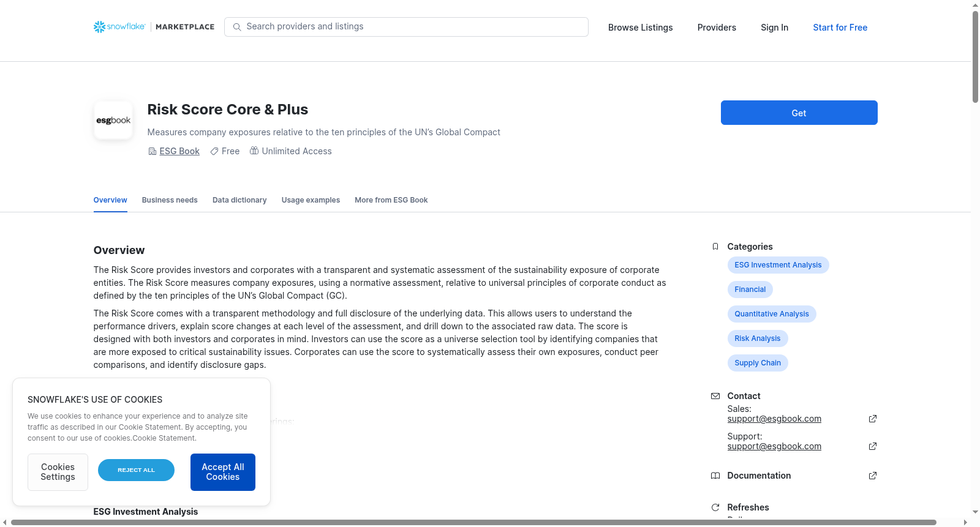Select the Supply Chain category chip

click(757, 363)
